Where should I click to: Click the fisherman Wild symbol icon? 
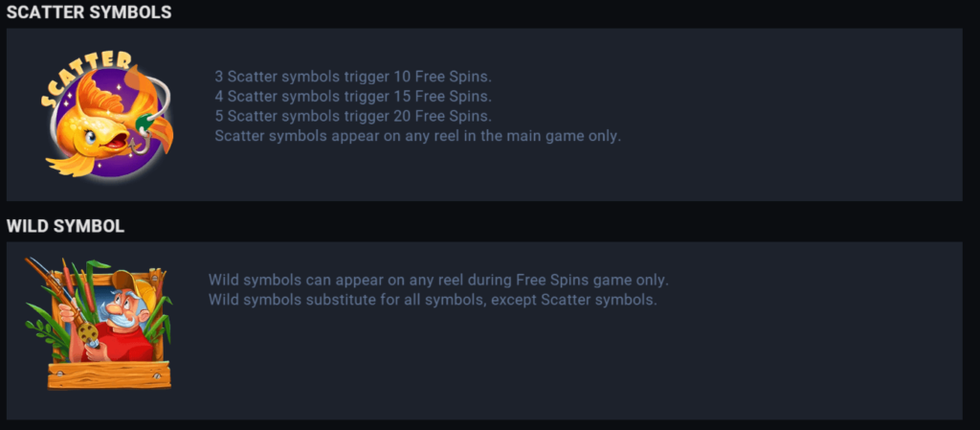pos(98,323)
